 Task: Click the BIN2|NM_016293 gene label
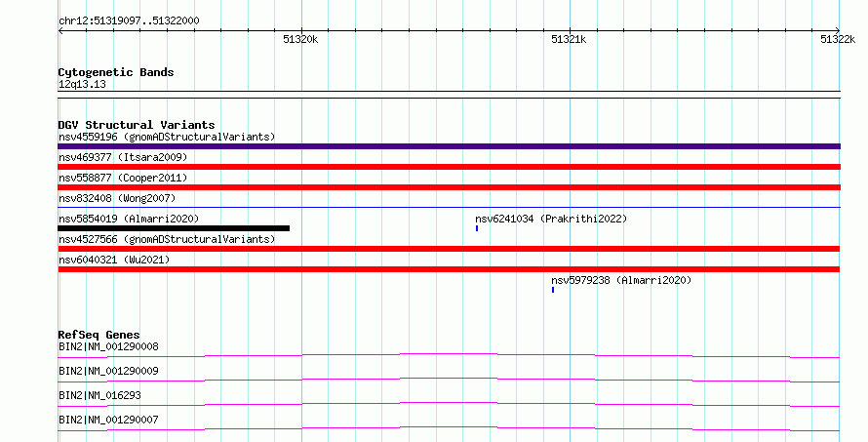pyautogui.click(x=99, y=395)
